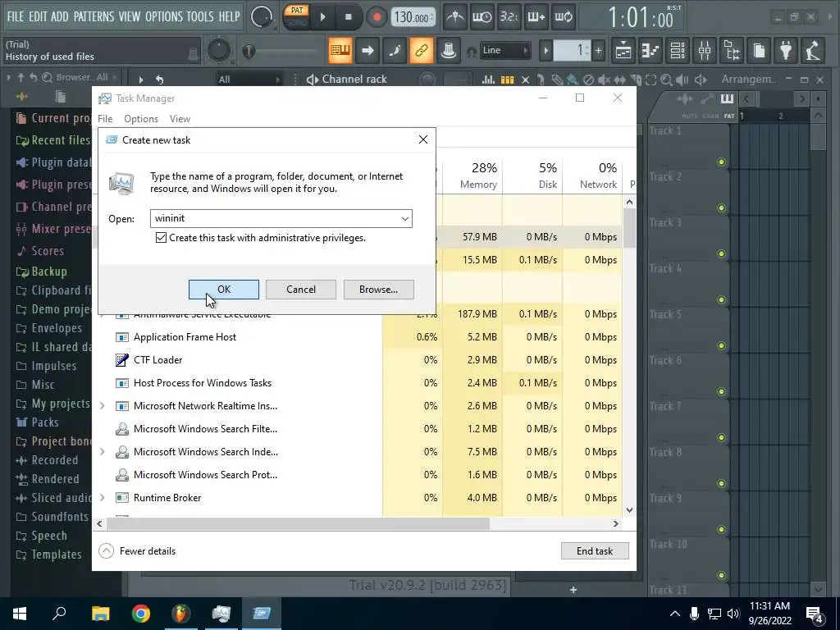Image resolution: width=840 pixels, height=630 pixels.
Task: Open the Playlist view icon
Action: 623,51
